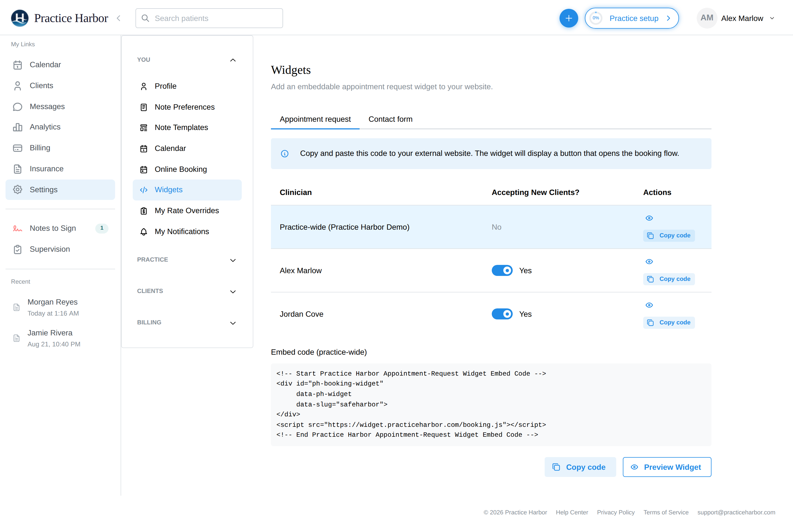Viewport: 793px width, 532px height.
Task: Click the Jordan Cove clinician name
Action: click(x=301, y=314)
